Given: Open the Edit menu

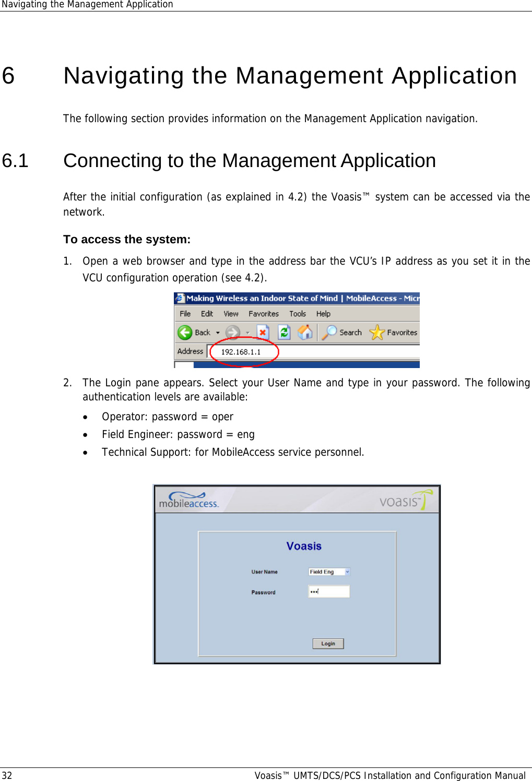Looking at the screenshot, I should pos(207,314).
